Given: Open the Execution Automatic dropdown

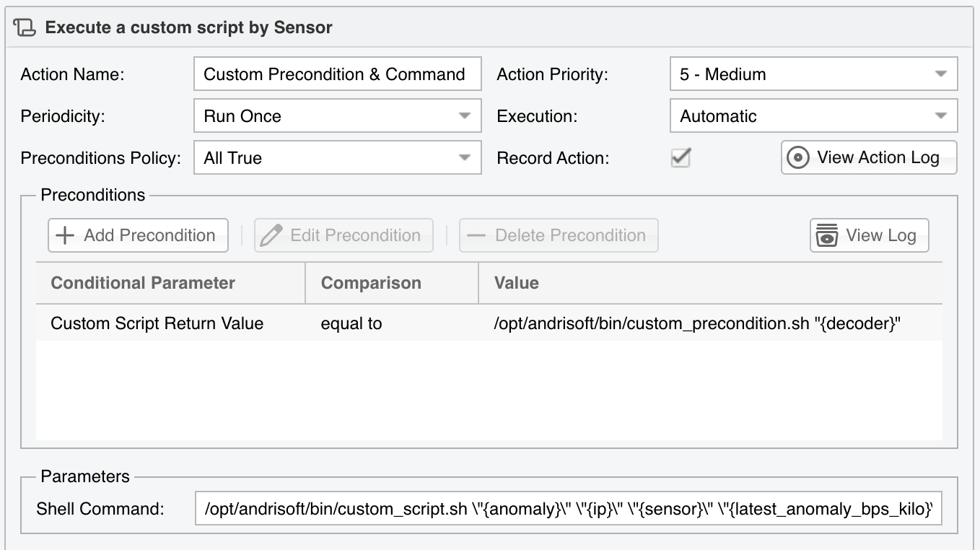Looking at the screenshot, I should click(814, 116).
